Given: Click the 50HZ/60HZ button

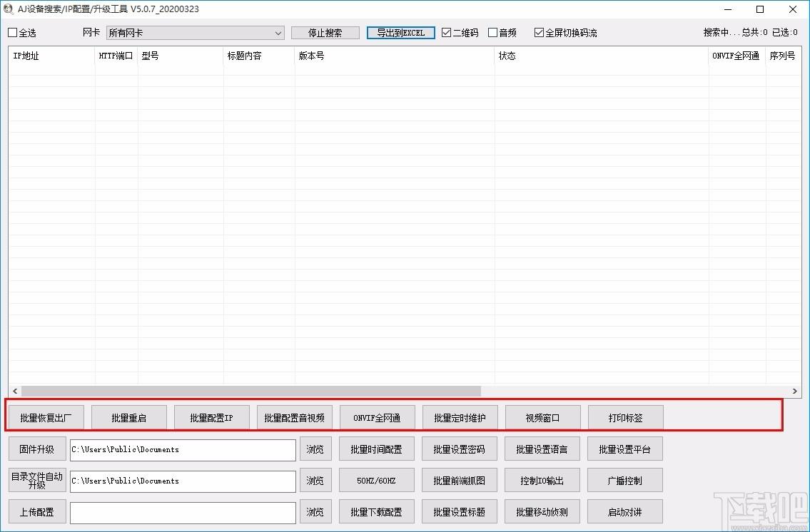Looking at the screenshot, I should tap(377, 481).
